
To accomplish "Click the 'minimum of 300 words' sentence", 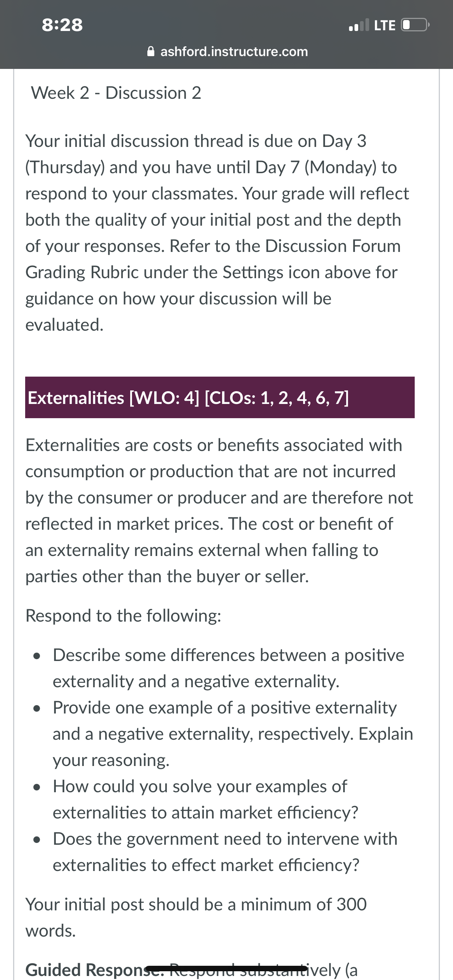I will (x=196, y=917).
